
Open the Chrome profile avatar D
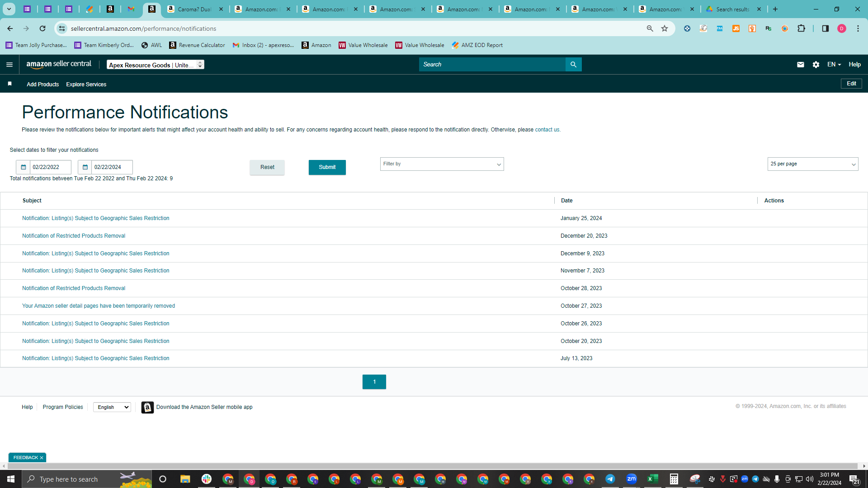coord(841,28)
